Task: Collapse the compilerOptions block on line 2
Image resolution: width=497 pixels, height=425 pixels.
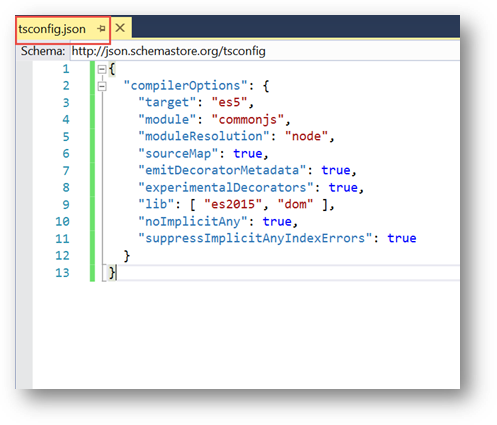Action: pos(102,86)
